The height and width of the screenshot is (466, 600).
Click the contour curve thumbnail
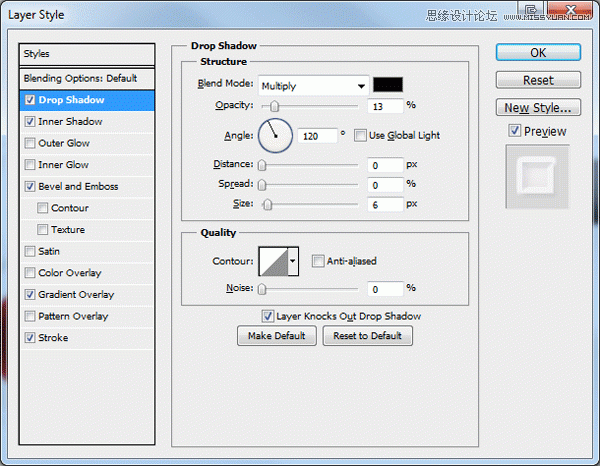[x=274, y=261]
